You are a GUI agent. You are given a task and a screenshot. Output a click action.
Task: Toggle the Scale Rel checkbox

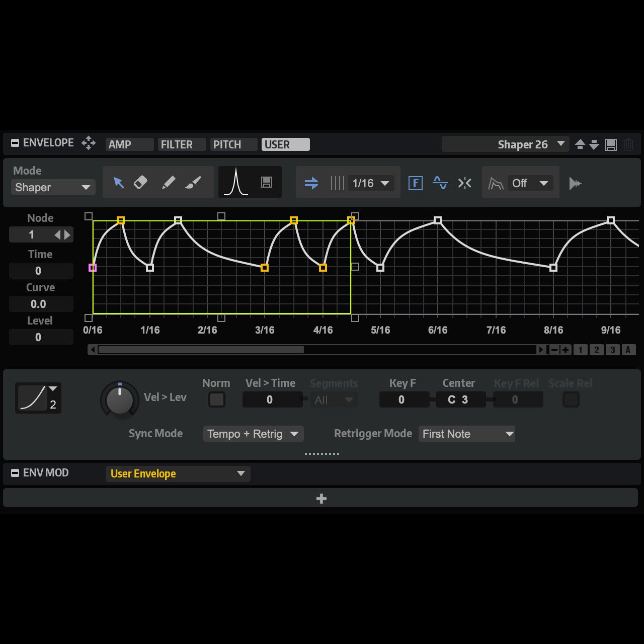571,400
